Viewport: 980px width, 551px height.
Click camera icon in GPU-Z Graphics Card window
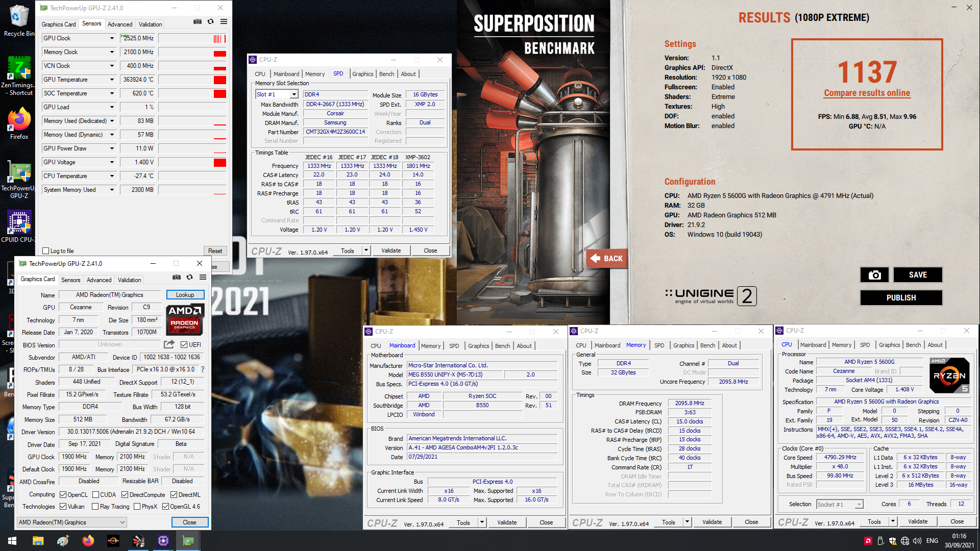[177, 278]
